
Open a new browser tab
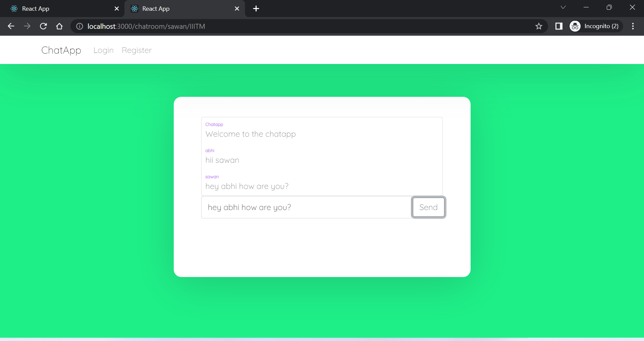pyautogui.click(x=256, y=9)
